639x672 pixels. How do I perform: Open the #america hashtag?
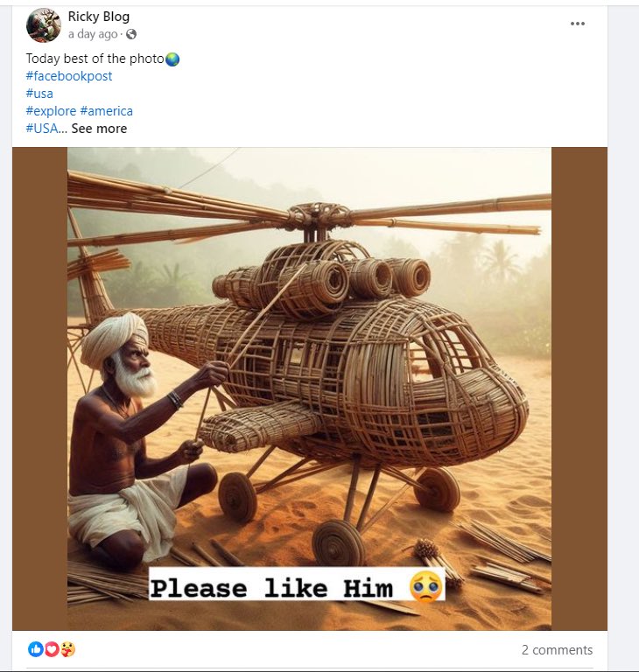click(106, 111)
